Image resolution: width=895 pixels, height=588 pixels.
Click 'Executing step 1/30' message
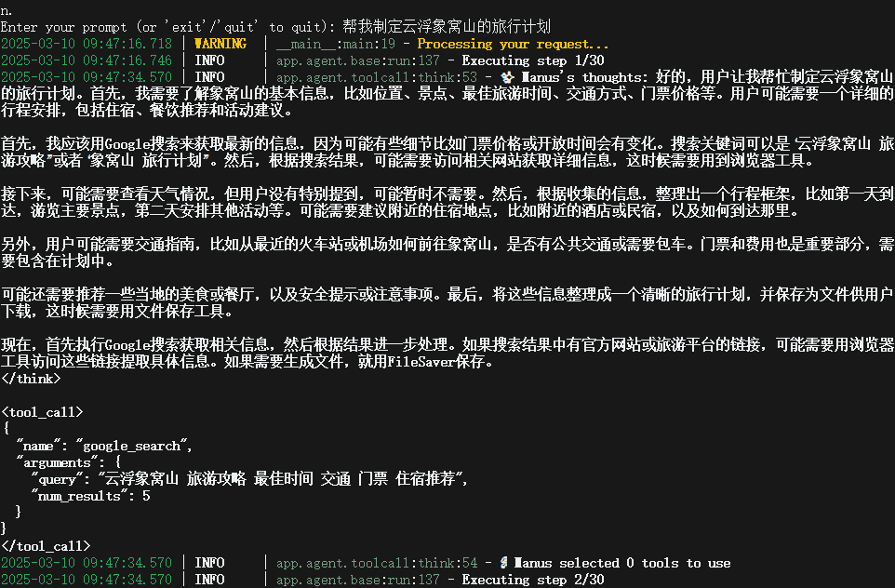pyautogui.click(x=533, y=60)
